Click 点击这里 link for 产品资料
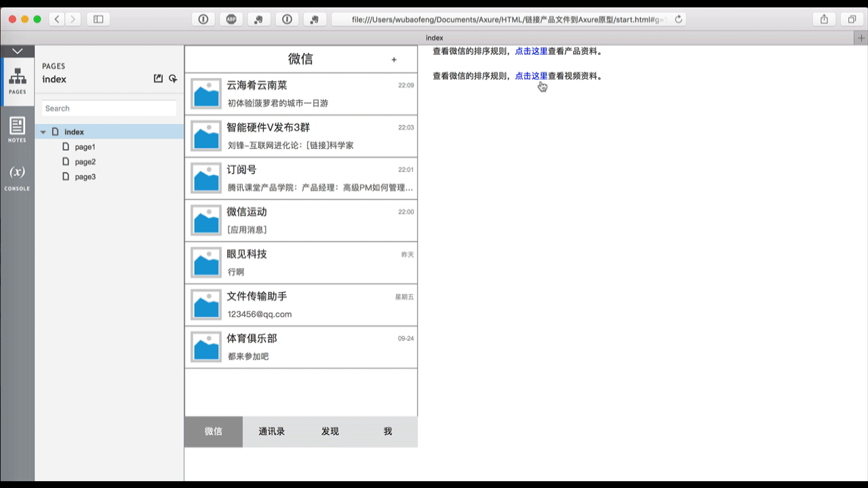868x488 pixels. (531, 51)
